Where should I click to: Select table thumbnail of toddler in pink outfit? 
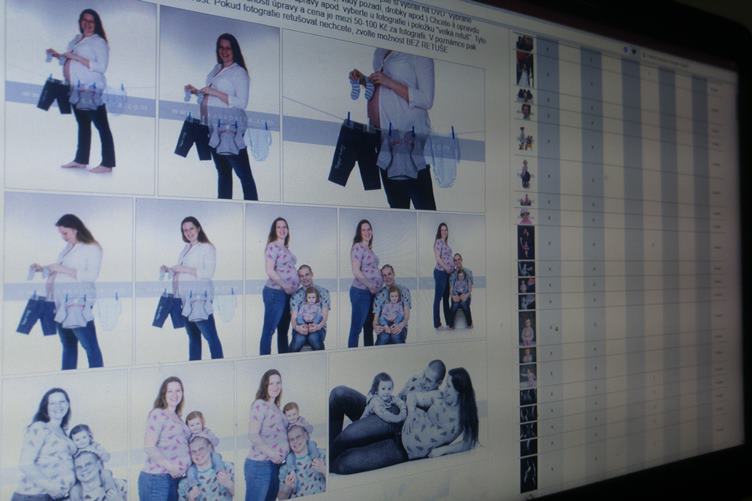527,328
